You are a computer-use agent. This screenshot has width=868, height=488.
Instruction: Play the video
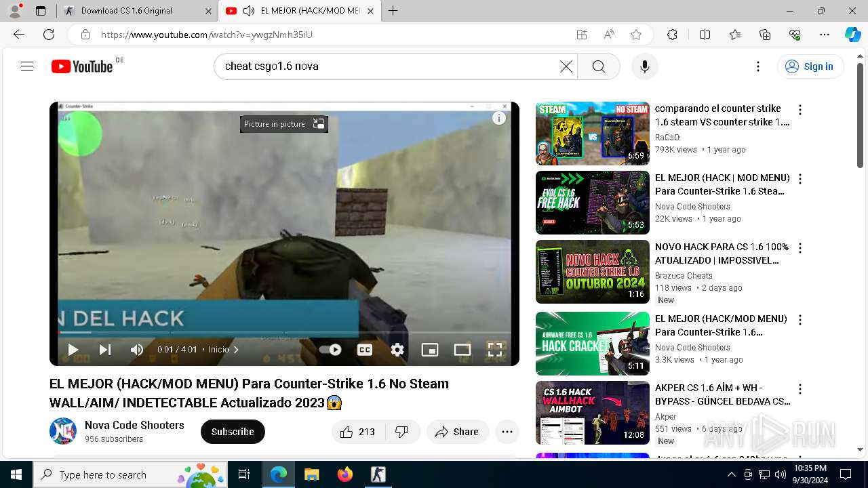tap(73, 350)
